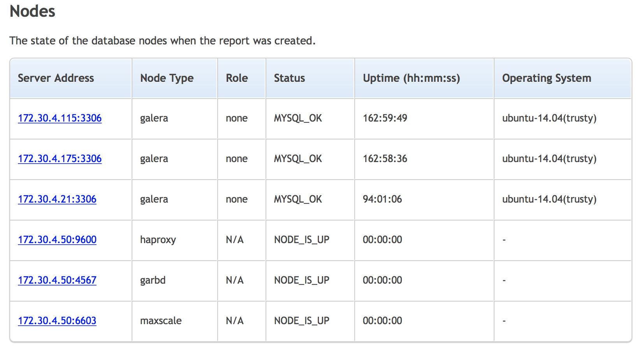Click the Server Address column header

(56, 78)
